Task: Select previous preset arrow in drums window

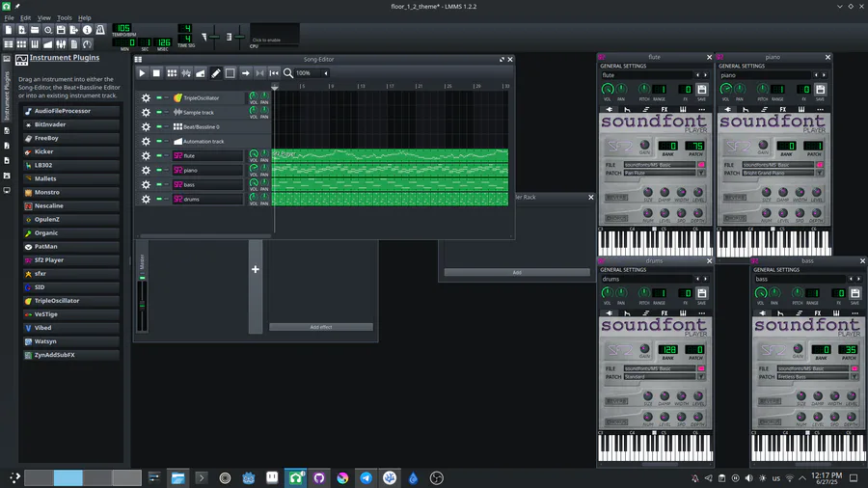Action: pyautogui.click(x=697, y=279)
